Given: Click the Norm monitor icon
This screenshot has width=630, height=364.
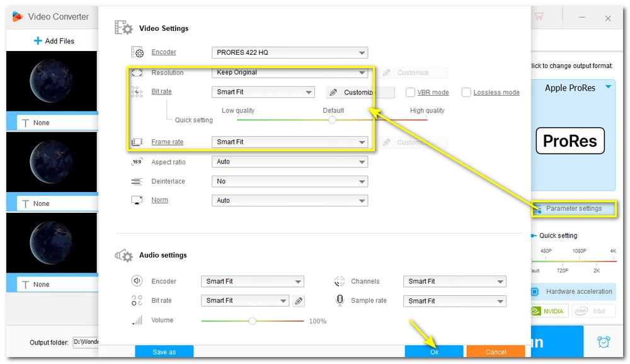Looking at the screenshot, I should (x=137, y=200).
